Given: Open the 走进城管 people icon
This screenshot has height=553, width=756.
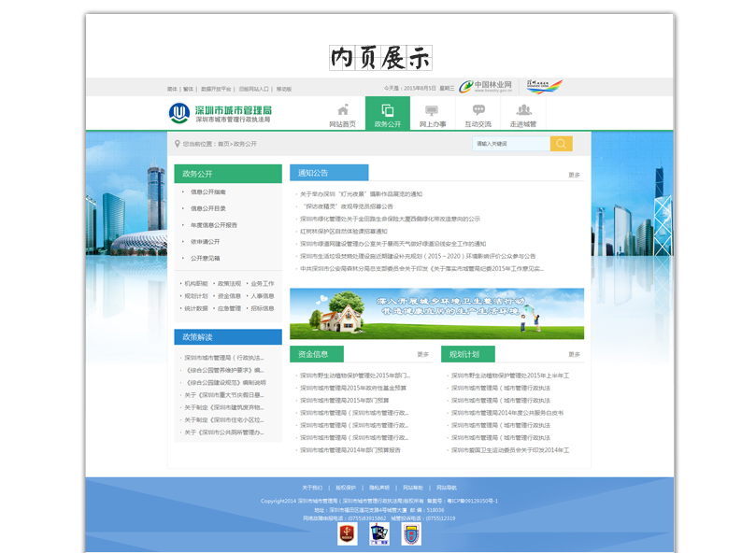Looking at the screenshot, I should coord(523,110).
